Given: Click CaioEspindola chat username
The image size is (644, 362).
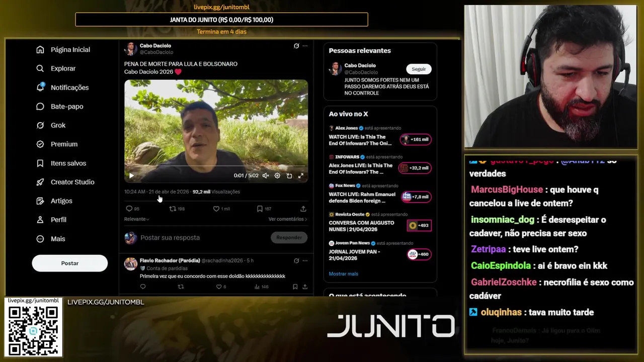Looking at the screenshot, I should [501, 266].
